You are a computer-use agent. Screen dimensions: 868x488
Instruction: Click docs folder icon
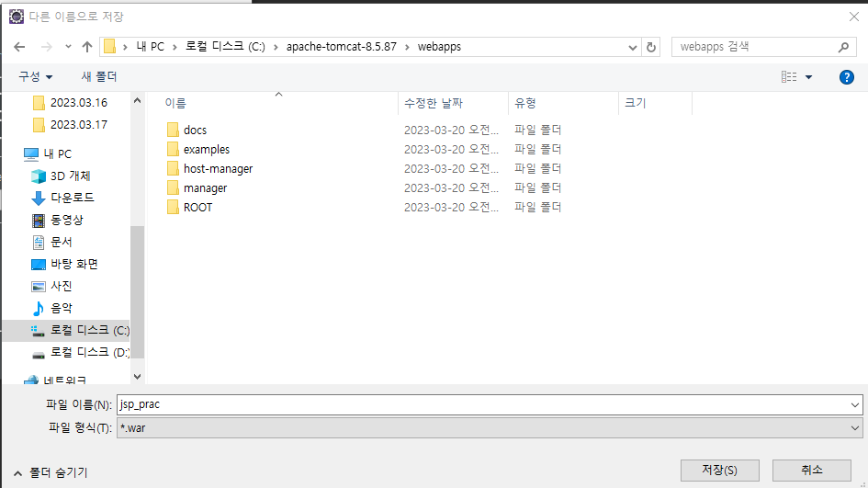[173, 131]
